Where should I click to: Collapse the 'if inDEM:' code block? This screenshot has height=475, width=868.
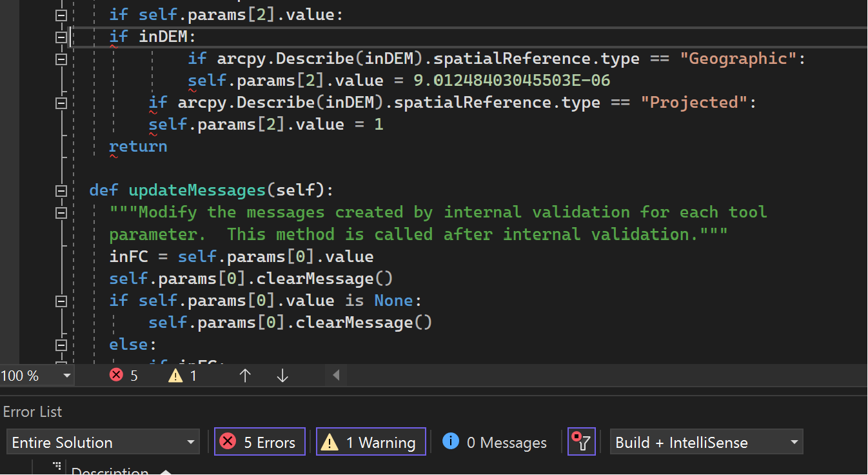[61, 37]
